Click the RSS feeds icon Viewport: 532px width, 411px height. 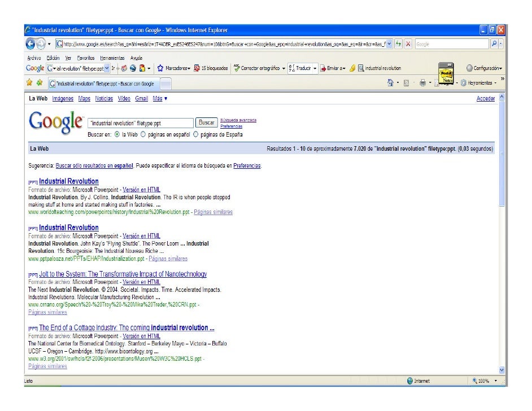(x=406, y=83)
